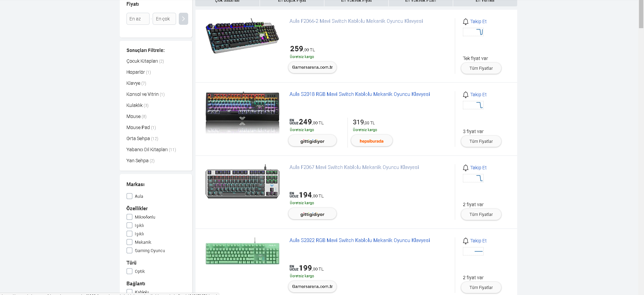
Task: Click the En az minimum price field
Action: pos(138,19)
